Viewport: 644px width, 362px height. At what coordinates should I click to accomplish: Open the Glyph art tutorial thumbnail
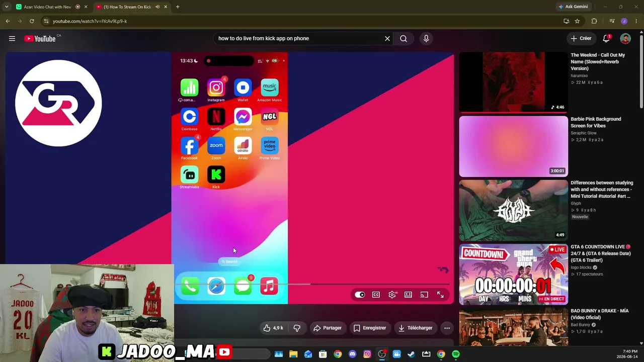pos(513,210)
